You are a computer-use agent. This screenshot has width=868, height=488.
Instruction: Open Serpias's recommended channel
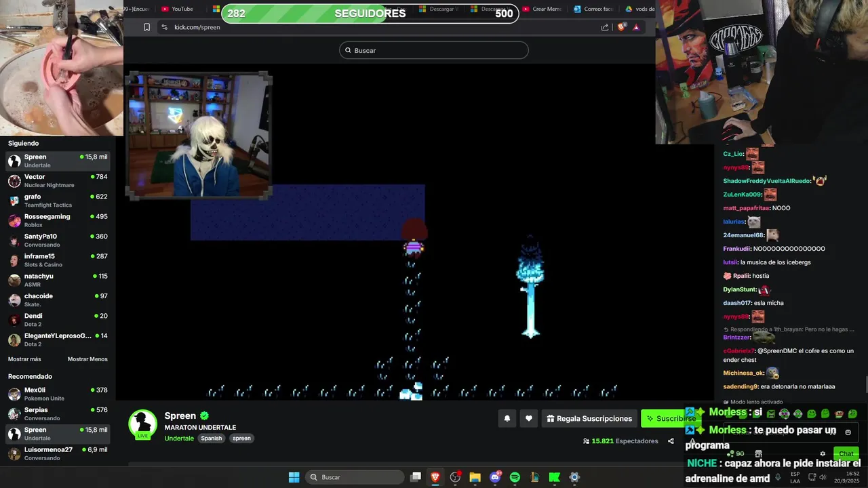coord(58,413)
